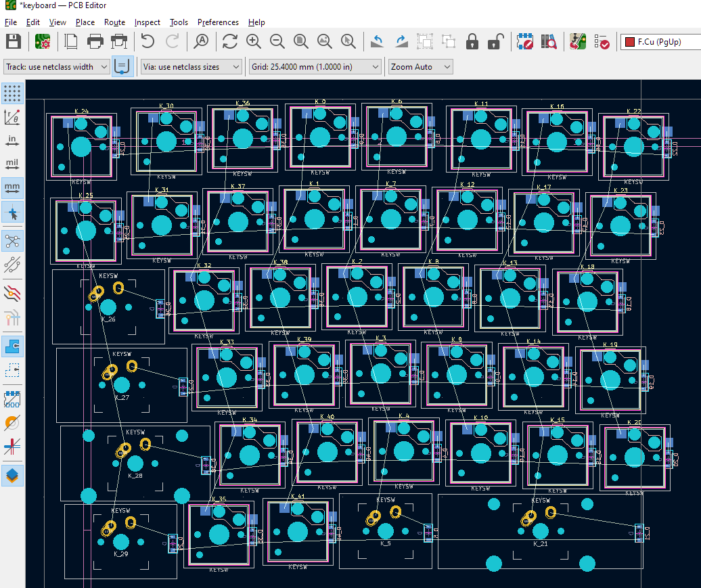Switch units to mils
The image size is (701, 588).
[x=12, y=164]
